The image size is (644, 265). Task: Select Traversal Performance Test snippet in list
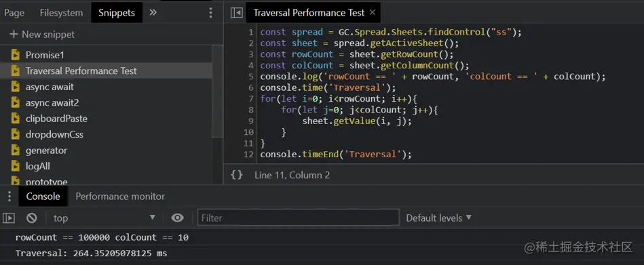106,71
